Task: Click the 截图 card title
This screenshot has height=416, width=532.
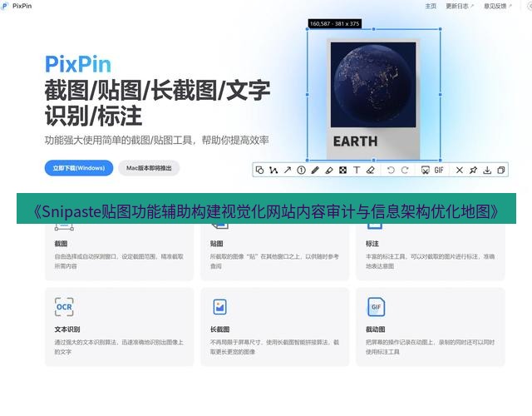Action: click(61, 244)
